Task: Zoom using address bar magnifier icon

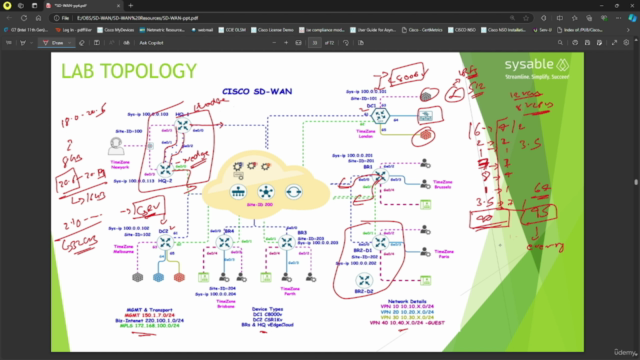Action: click(x=512, y=18)
